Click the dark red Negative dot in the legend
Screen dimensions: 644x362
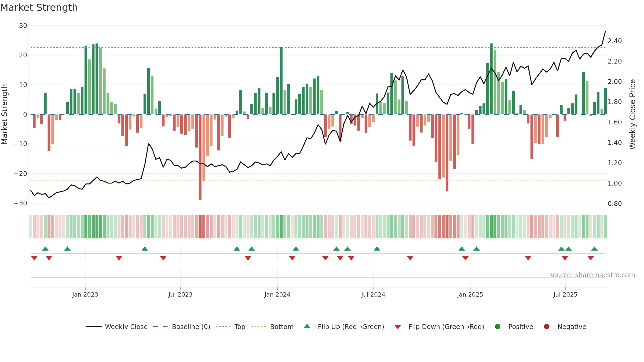click(x=547, y=327)
